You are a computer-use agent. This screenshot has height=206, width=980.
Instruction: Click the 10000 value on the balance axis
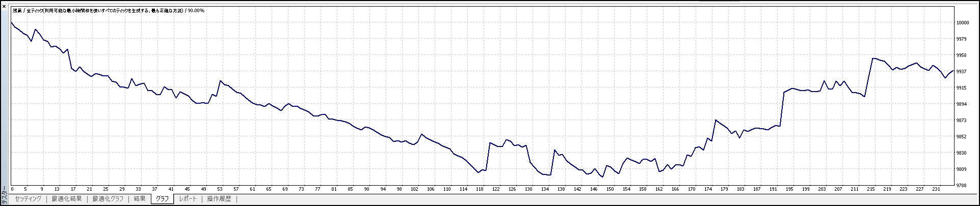(962, 23)
